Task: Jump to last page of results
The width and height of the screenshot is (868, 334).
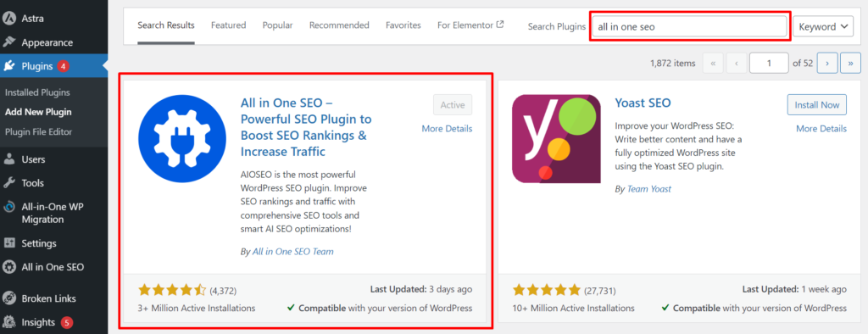Action: pyautogui.click(x=850, y=63)
